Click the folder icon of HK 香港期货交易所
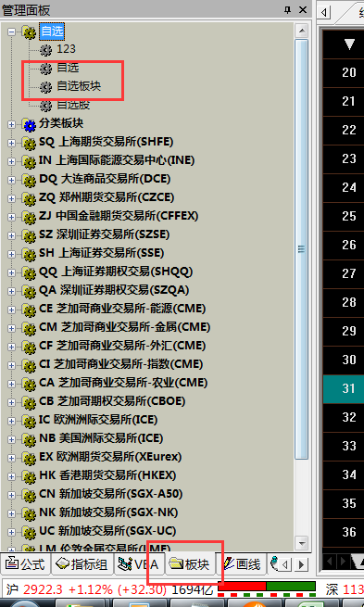The height and width of the screenshot is (607, 364). tap(29, 476)
